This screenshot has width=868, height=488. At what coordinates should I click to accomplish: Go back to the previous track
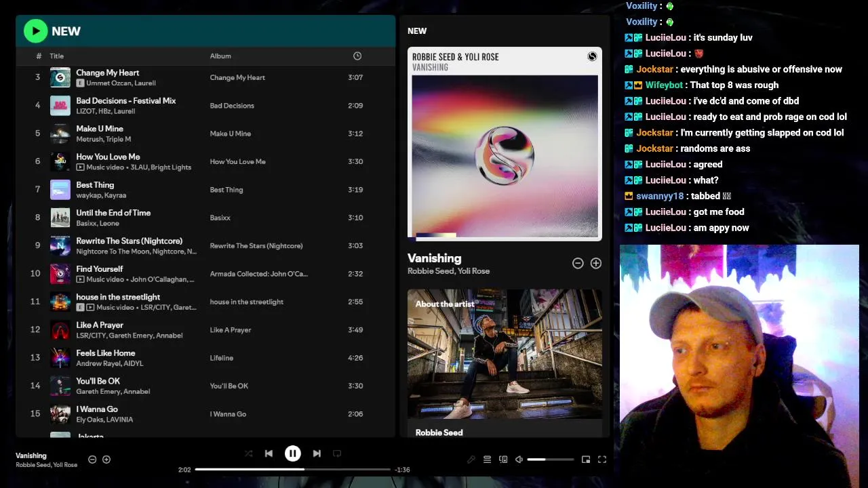pos(269,453)
